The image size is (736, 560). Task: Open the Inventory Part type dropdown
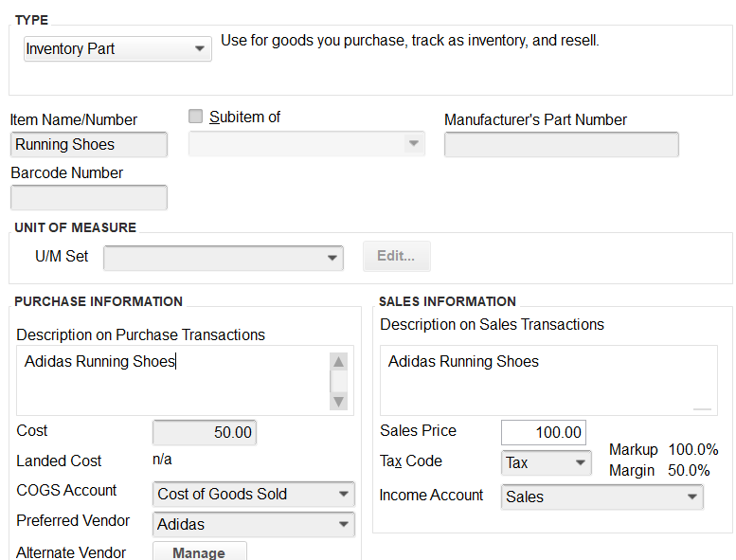pos(117,49)
